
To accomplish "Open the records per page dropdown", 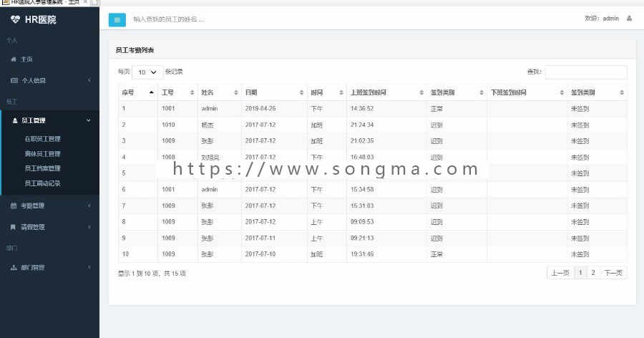I will click(147, 72).
